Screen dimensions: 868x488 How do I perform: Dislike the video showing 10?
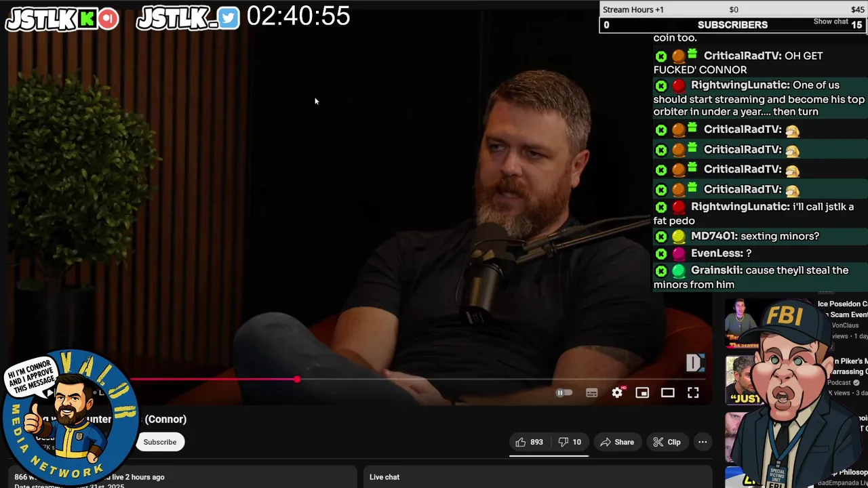click(570, 442)
